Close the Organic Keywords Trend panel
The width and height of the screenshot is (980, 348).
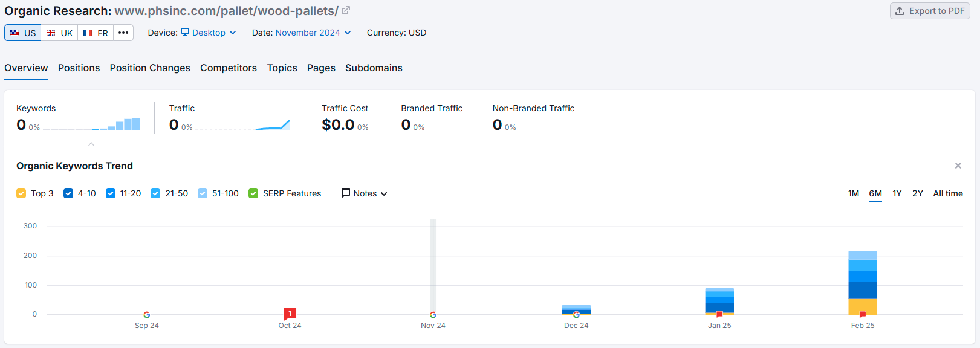(x=958, y=166)
